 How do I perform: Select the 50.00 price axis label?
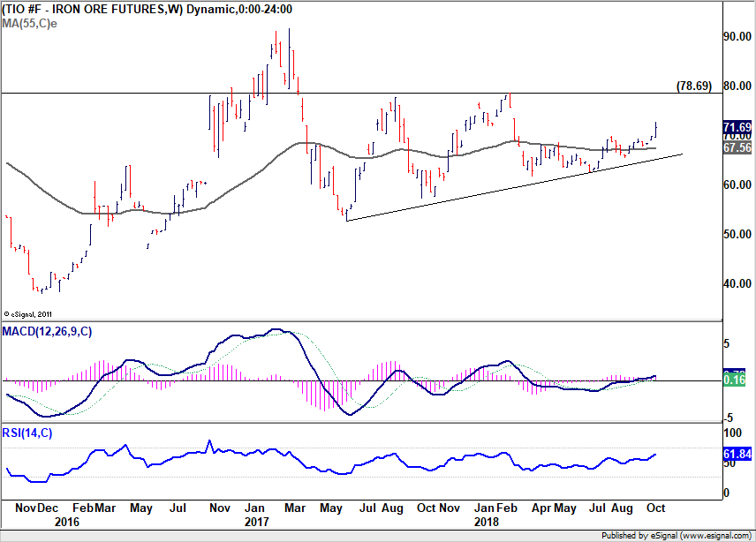(x=737, y=235)
